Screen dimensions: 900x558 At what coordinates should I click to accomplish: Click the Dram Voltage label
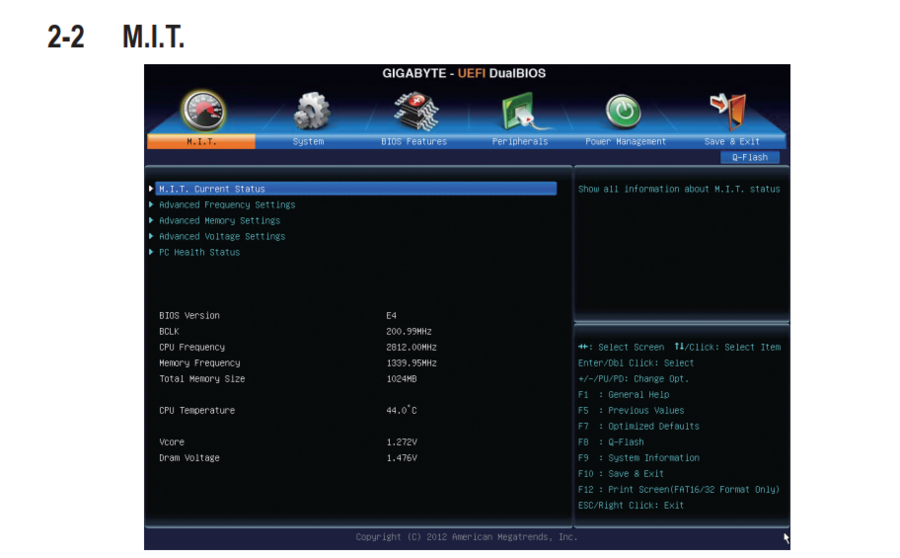point(189,458)
